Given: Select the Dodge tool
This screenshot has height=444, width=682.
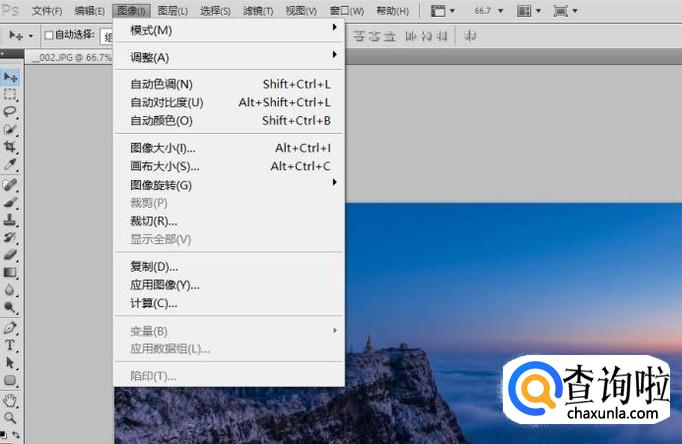Looking at the screenshot, I should pos(10,307).
